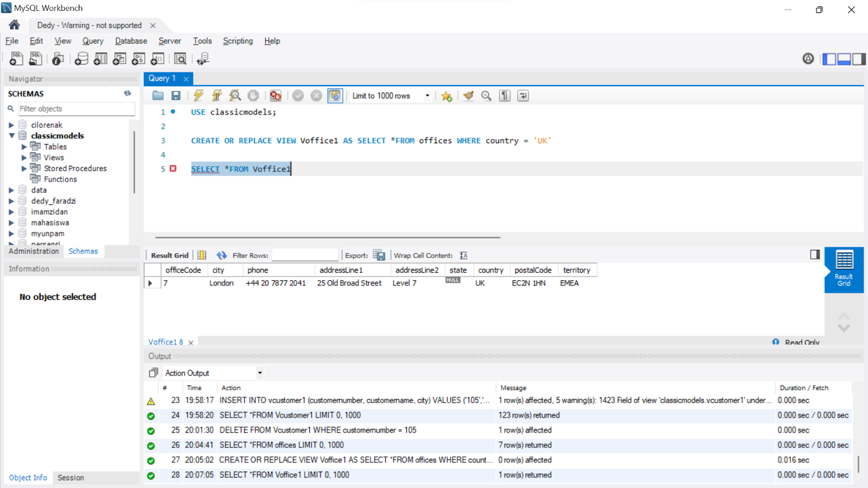
Task: Switch to the Administration tab
Action: click(x=34, y=251)
